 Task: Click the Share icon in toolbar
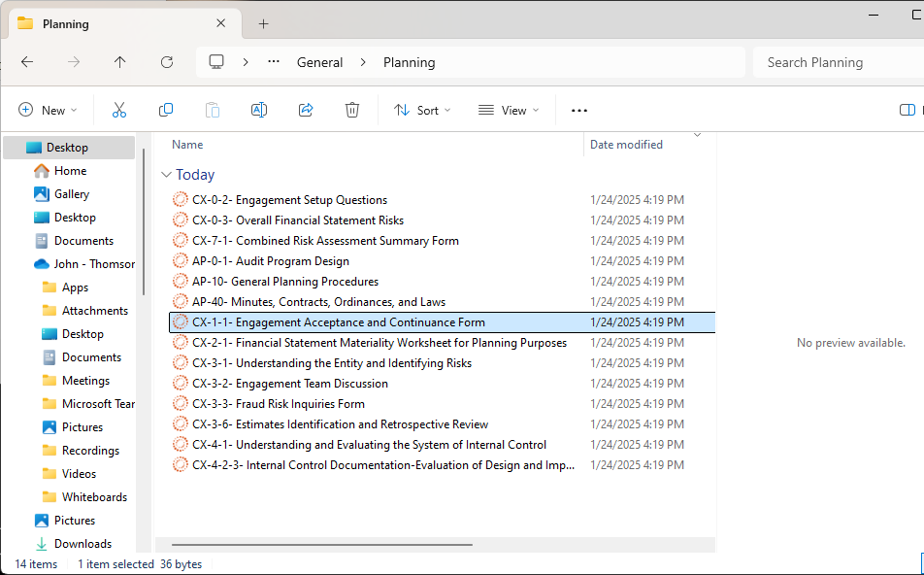click(x=306, y=111)
